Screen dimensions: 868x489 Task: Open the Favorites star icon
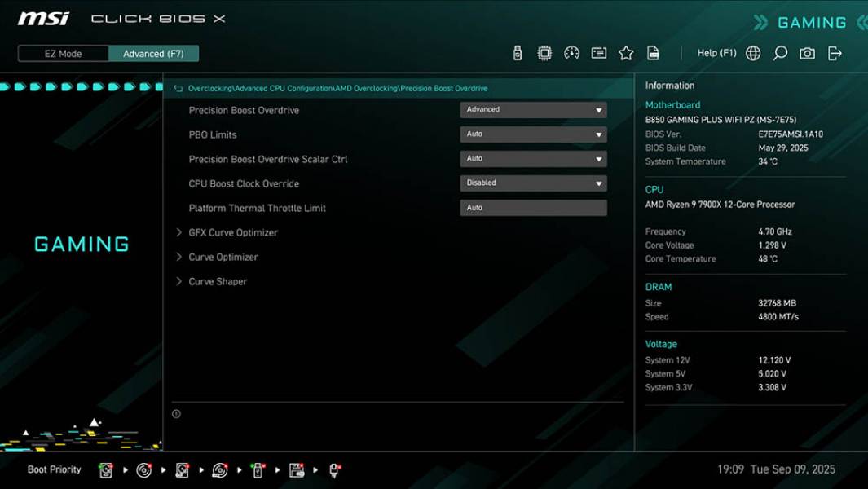(626, 52)
